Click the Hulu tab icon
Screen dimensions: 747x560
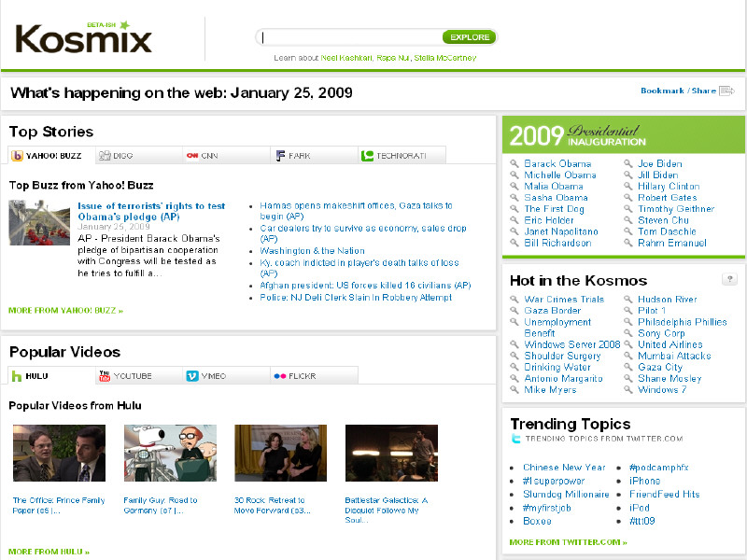tap(17, 376)
